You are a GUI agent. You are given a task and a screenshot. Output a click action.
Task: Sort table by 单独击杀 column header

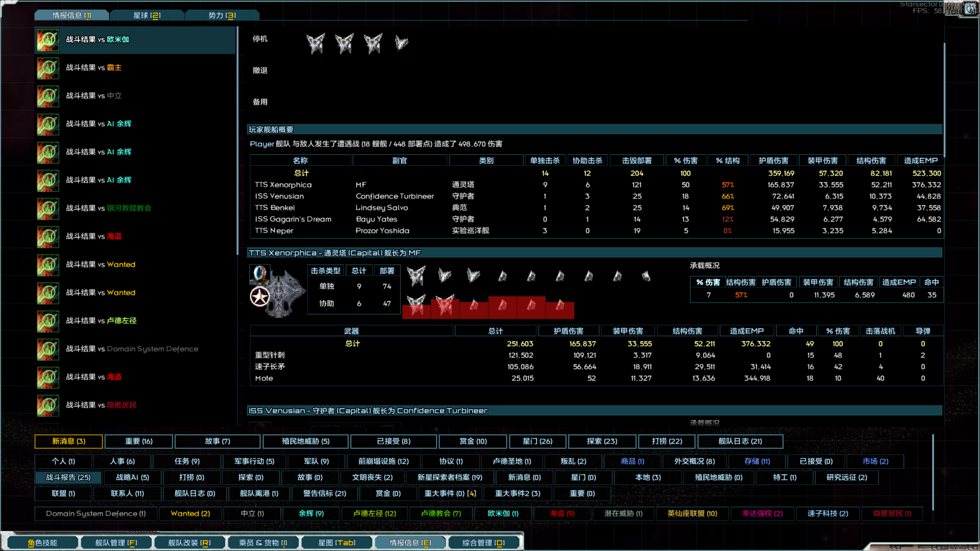click(x=545, y=161)
